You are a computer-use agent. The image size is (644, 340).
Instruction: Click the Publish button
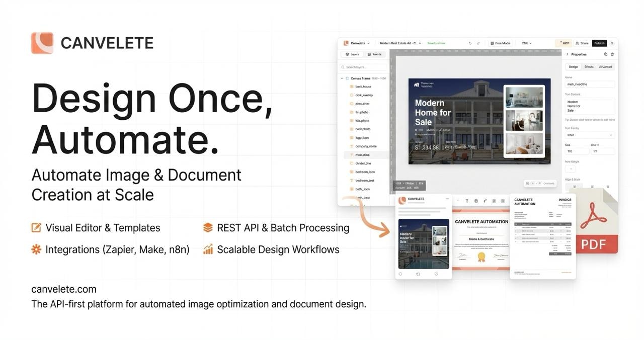pos(599,43)
